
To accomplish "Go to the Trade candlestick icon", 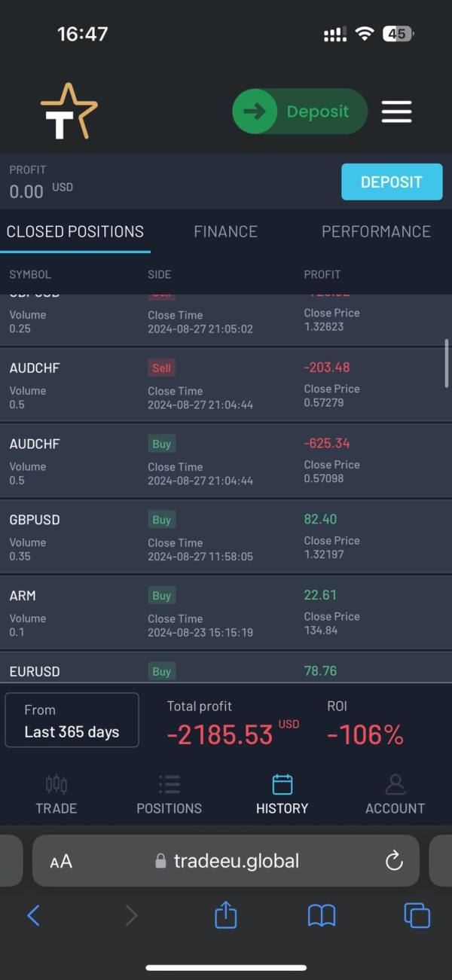I will pyautogui.click(x=56, y=785).
